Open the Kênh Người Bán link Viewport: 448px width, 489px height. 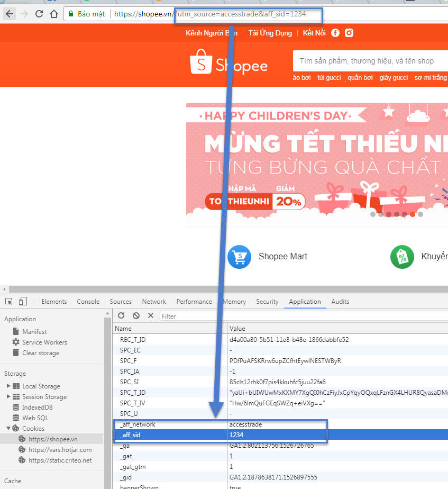[x=212, y=33]
